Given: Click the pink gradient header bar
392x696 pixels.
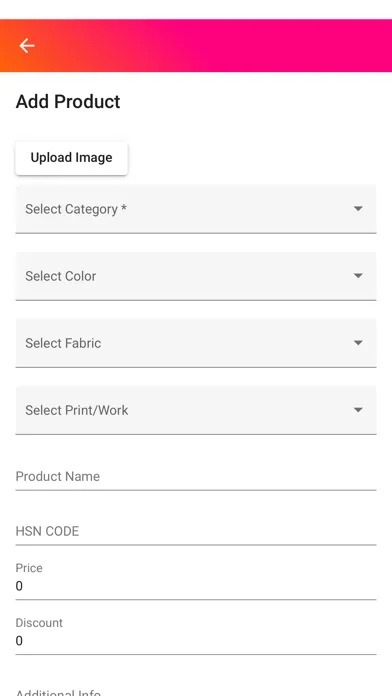Looking at the screenshot, I should click(x=196, y=46).
